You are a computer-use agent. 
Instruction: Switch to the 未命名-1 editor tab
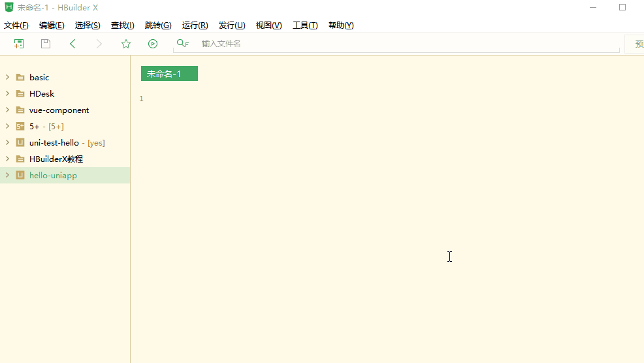pyautogui.click(x=169, y=74)
